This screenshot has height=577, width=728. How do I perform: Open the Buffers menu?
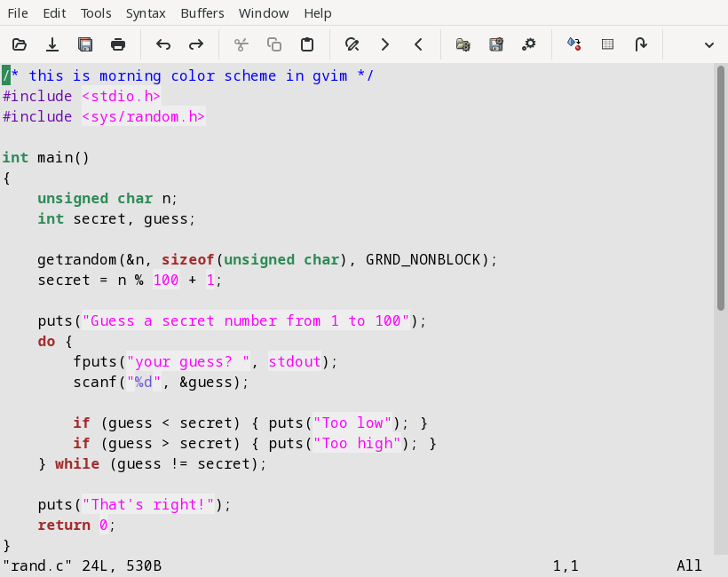pos(202,13)
